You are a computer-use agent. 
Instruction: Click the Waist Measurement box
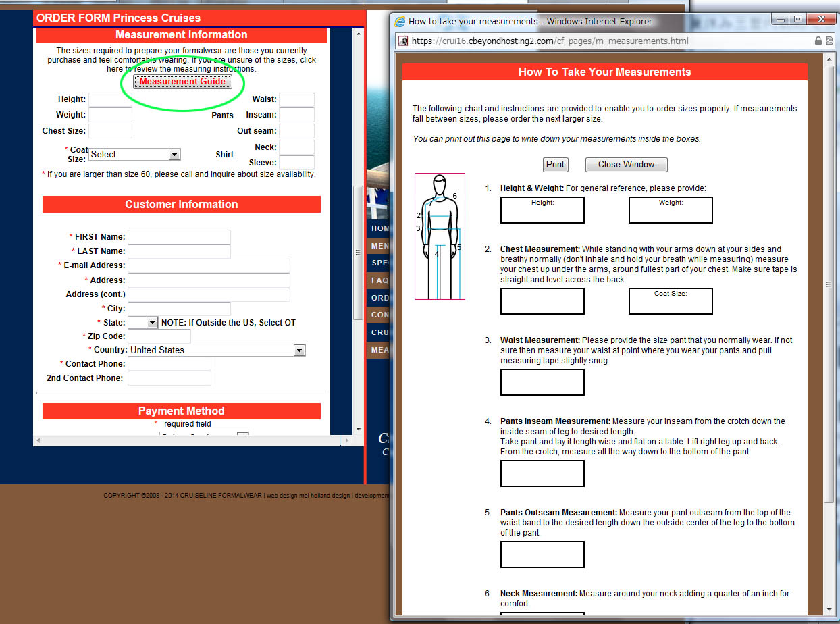pos(542,382)
